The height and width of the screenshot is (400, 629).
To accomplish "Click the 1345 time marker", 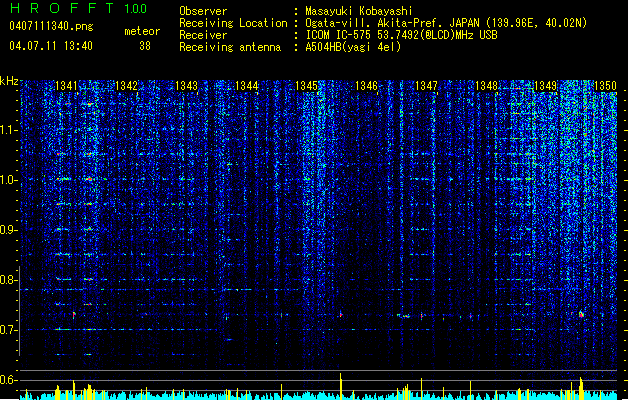I will pyautogui.click(x=306, y=86).
